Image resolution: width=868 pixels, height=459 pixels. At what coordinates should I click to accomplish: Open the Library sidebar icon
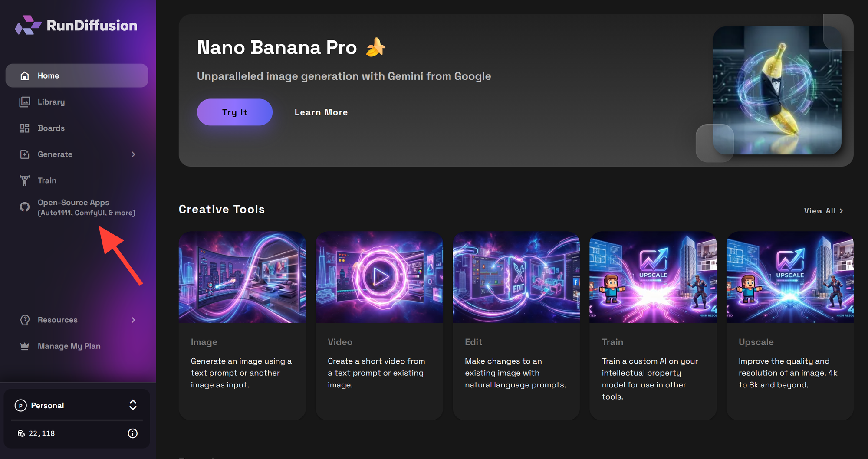[25, 102]
